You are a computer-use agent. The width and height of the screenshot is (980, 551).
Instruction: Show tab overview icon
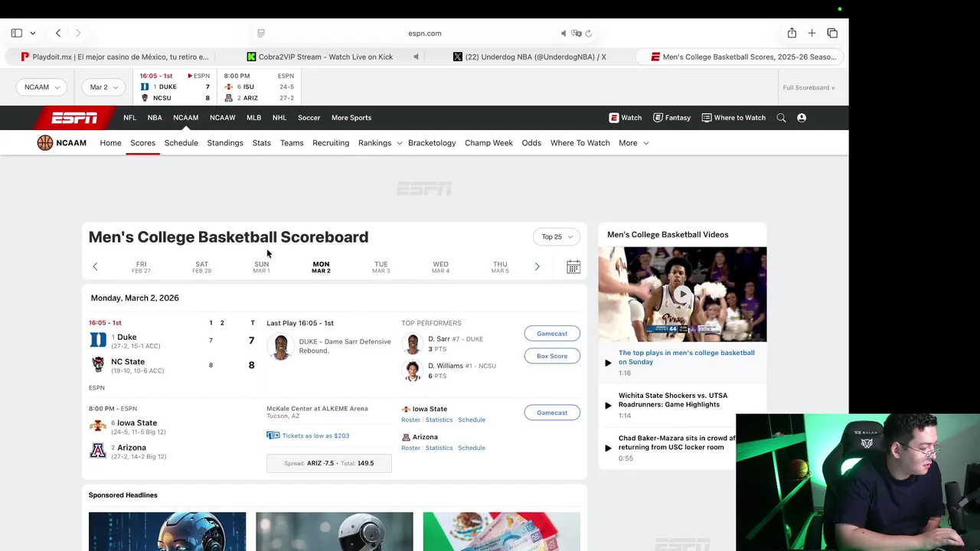832,33
